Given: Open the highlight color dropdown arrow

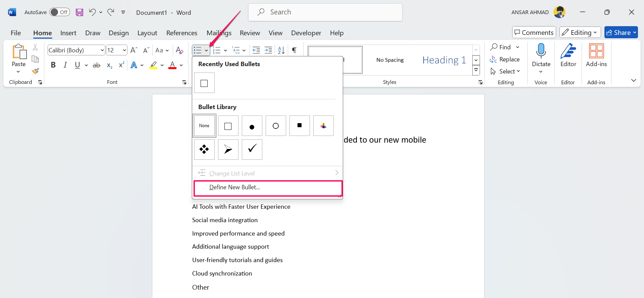Looking at the screenshot, I should [162, 65].
